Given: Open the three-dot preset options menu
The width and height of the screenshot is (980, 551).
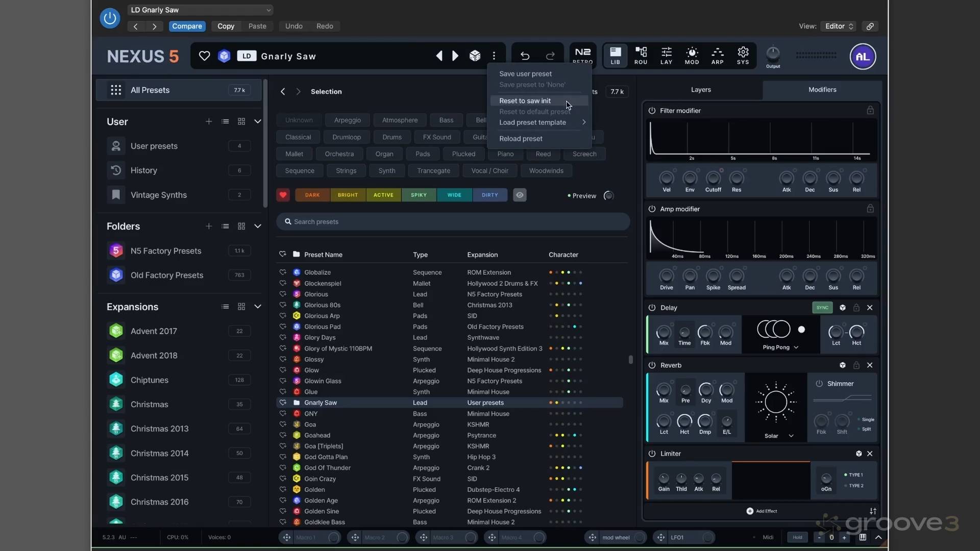Looking at the screenshot, I should (x=494, y=56).
